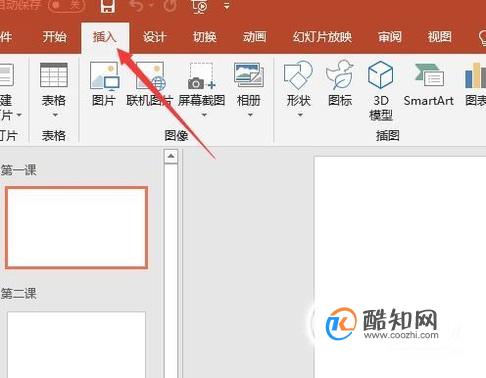Click the Save icon in quick access toolbar
486x378 pixels.
[x=108, y=6]
